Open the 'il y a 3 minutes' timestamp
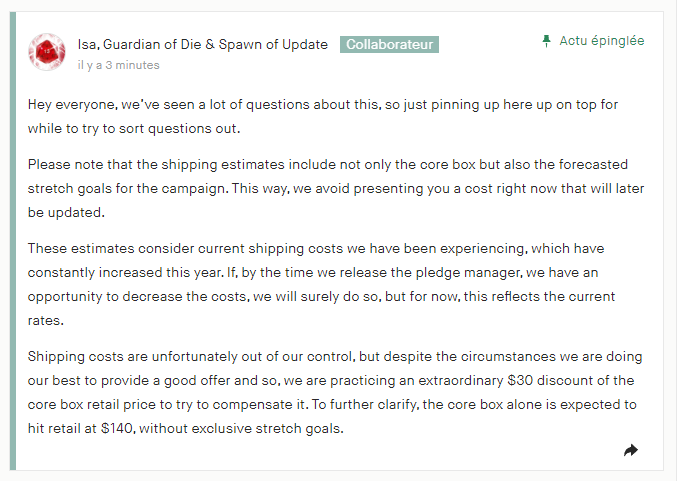The image size is (677, 481). (118, 65)
